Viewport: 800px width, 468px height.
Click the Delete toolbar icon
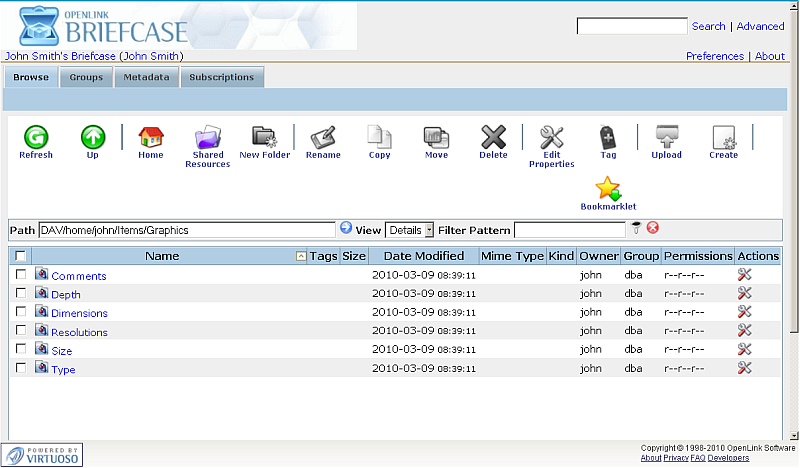(493, 137)
